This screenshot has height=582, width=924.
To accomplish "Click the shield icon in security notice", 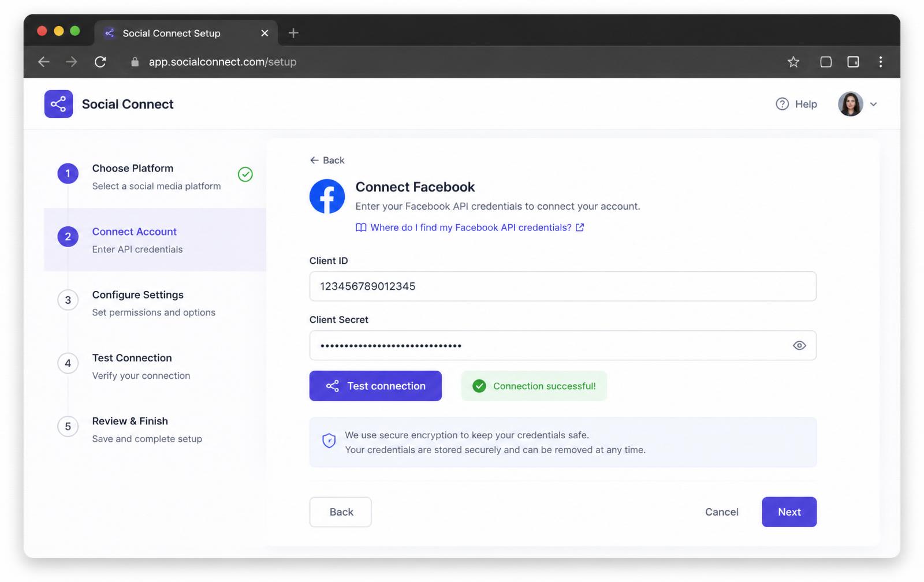I will click(x=329, y=441).
